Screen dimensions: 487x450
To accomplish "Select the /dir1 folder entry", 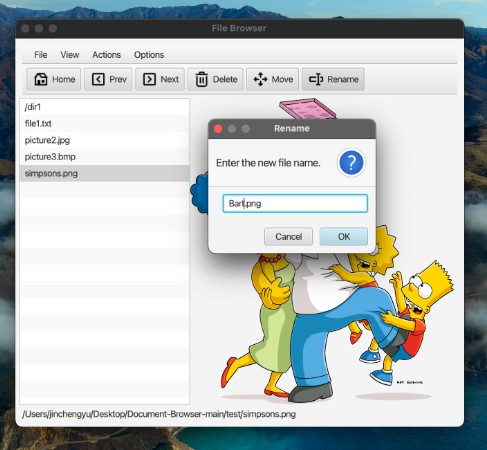I will click(x=104, y=107).
